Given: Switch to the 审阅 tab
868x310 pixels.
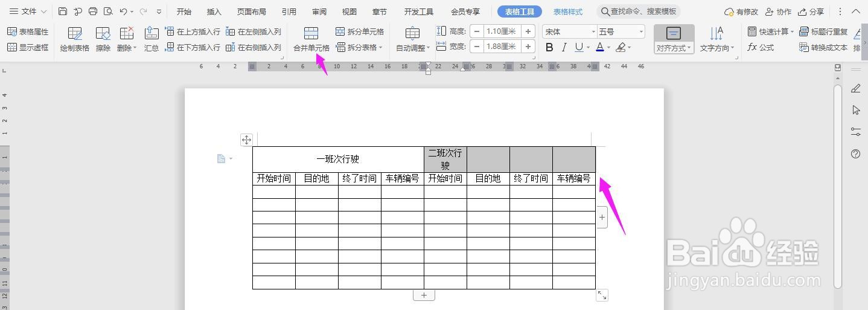Looking at the screenshot, I should 319,11.
